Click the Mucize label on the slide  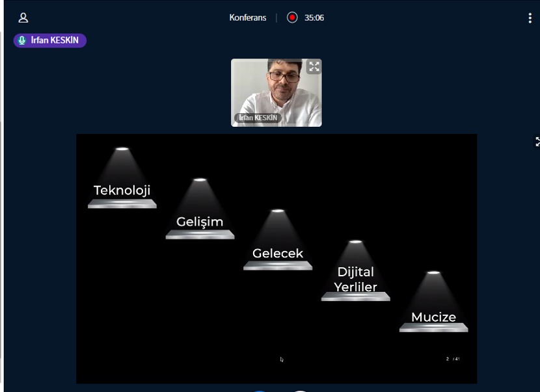click(x=433, y=317)
